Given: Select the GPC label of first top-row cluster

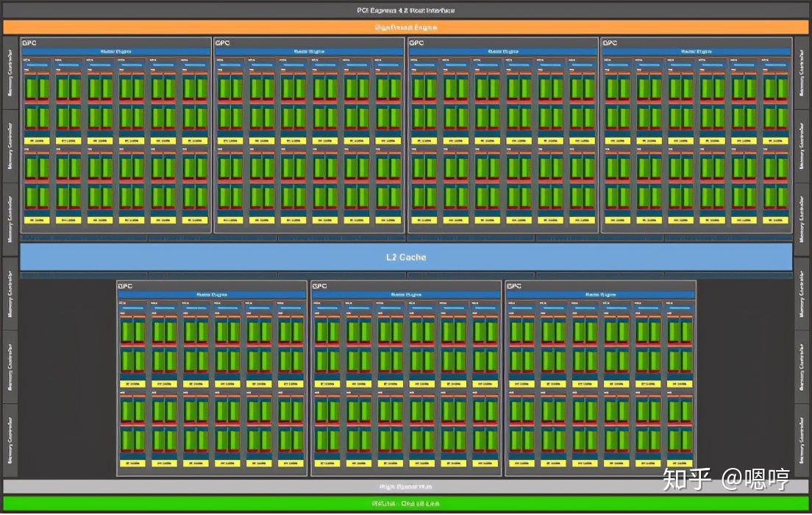Looking at the screenshot, I should [28, 43].
